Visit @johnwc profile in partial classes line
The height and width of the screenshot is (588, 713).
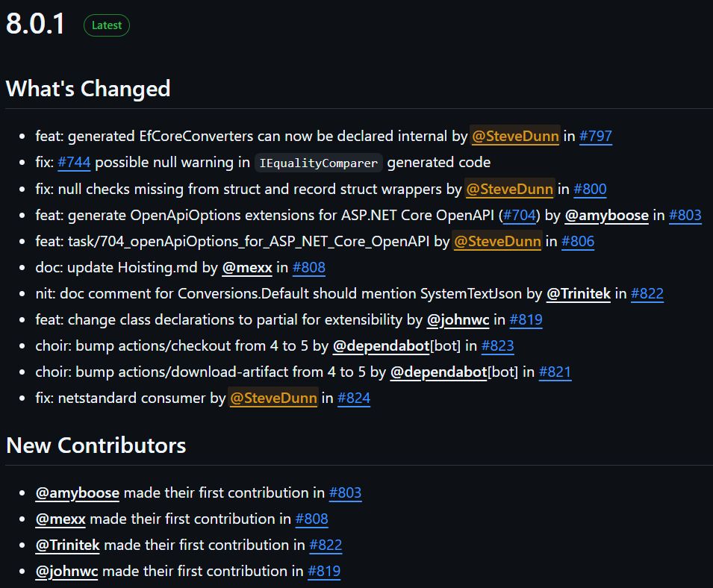pyautogui.click(x=458, y=320)
